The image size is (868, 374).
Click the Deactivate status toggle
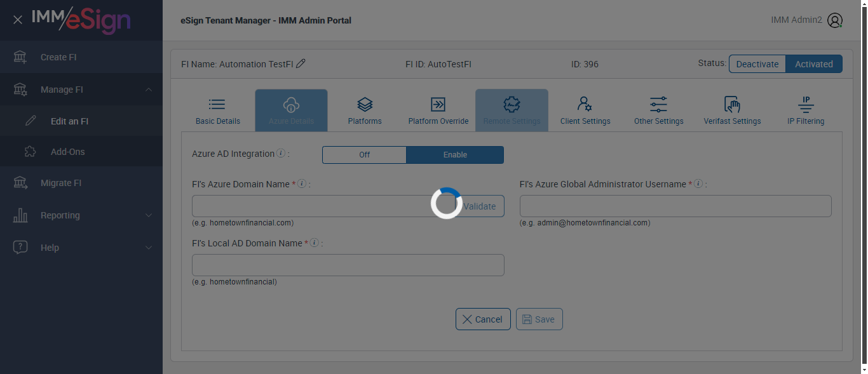pos(757,64)
